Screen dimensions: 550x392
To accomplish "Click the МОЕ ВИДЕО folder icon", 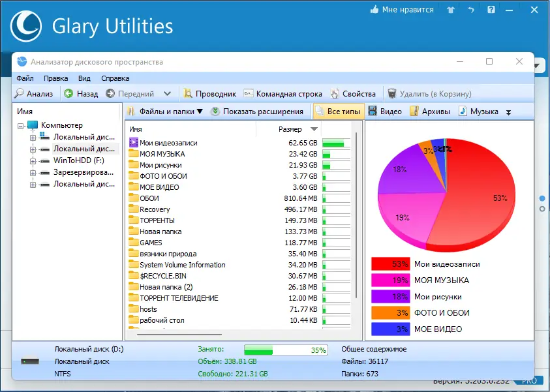I will (x=134, y=187).
